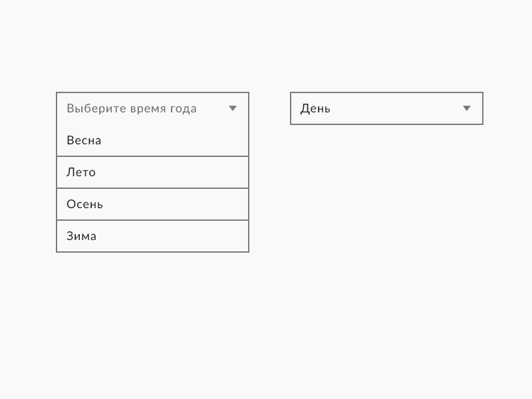Click the season dropdown's triangle arrow icon
Image resolution: width=532 pixels, height=399 pixels.
[x=233, y=108]
